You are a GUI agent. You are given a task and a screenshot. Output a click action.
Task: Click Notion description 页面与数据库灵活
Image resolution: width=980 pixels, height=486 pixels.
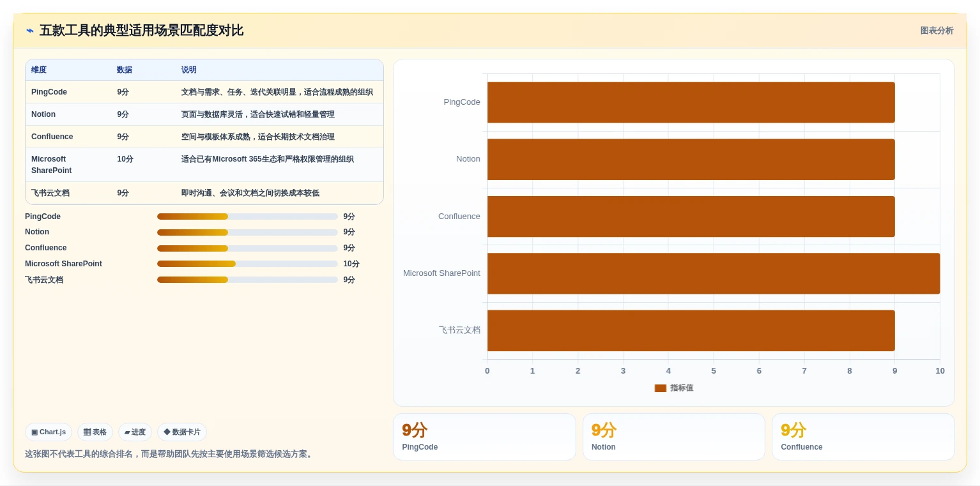[x=258, y=114]
